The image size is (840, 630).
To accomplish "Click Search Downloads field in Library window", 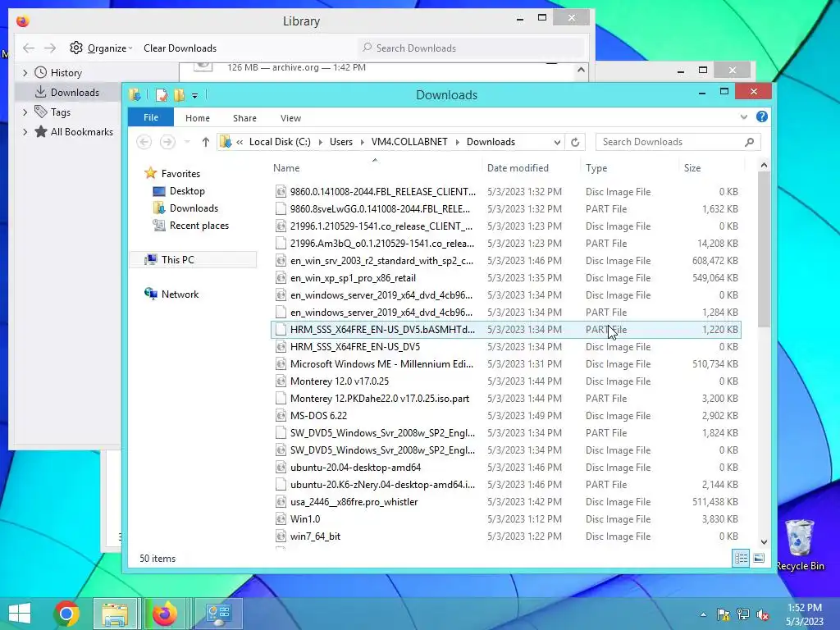I will click(x=472, y=48).
